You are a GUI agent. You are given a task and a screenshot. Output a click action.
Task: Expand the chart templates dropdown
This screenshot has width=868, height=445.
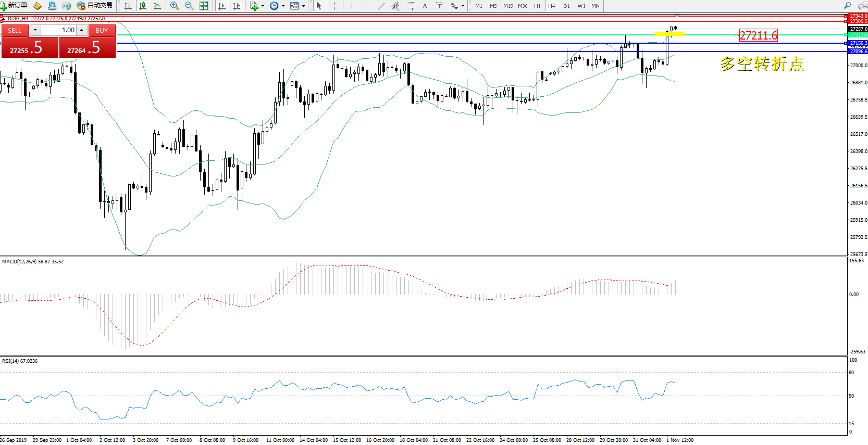[x=303, y=6]
